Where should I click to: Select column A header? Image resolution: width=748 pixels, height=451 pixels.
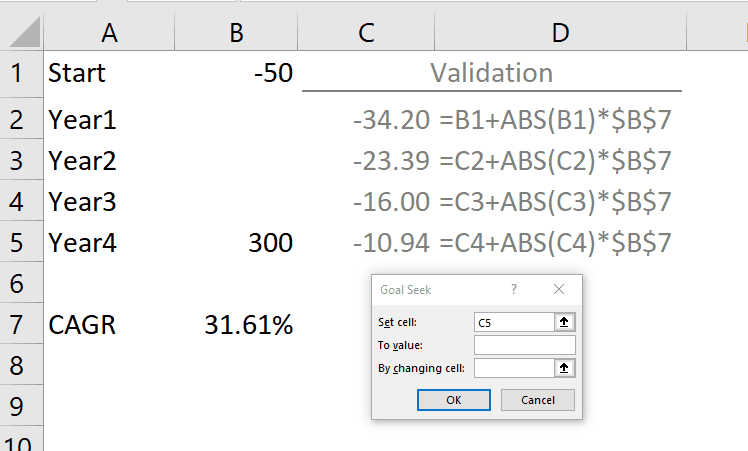pos(109,33)
